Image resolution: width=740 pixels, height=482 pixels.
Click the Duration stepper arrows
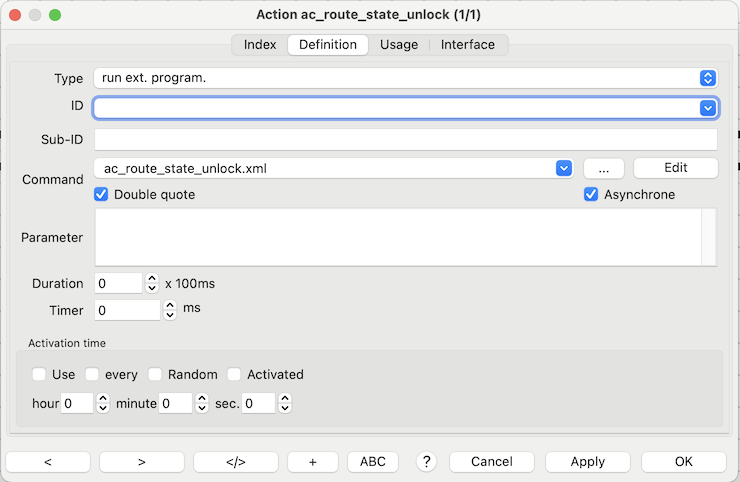152,283
